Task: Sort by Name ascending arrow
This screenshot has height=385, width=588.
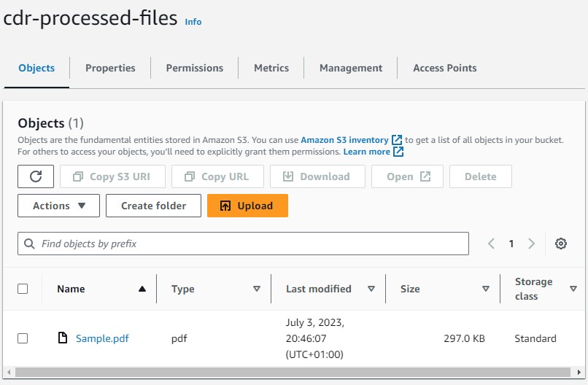Action: (142, 289)
